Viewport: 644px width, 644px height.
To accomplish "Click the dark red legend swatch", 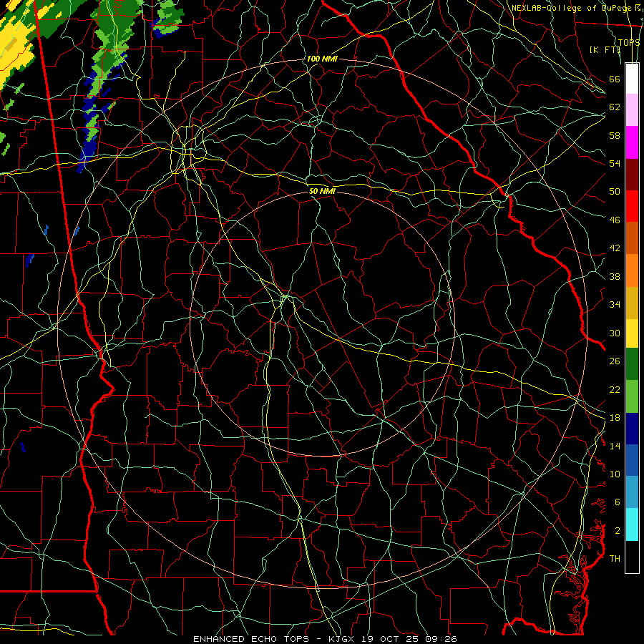I will click(632, 175).
